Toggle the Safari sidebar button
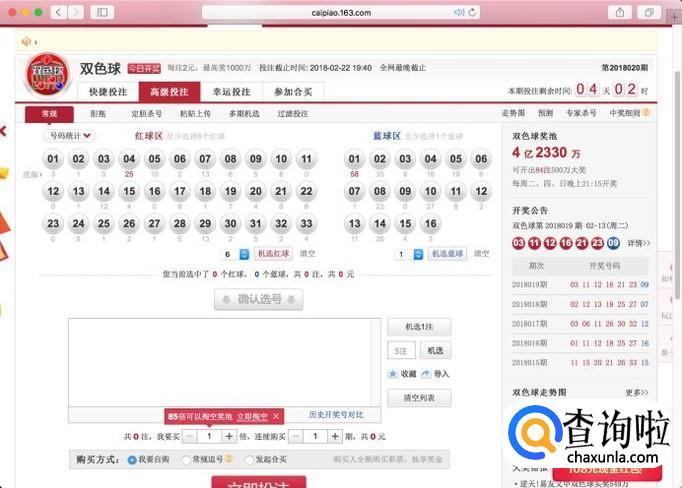 (102, 12)
